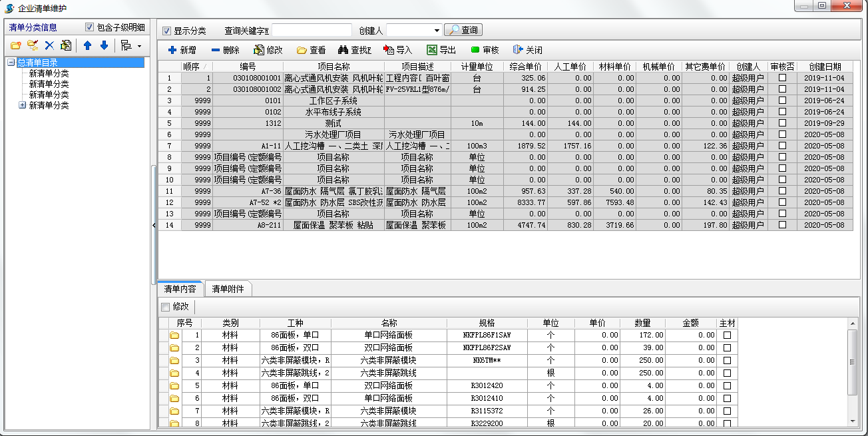
Task: Add a new list item with 新增
Action: click(185, 49)
